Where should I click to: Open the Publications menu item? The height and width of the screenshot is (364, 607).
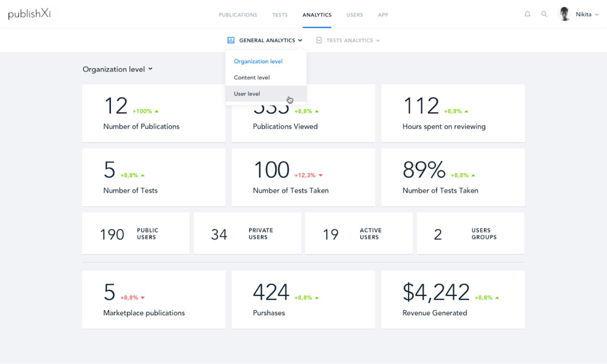click(238, 15)
